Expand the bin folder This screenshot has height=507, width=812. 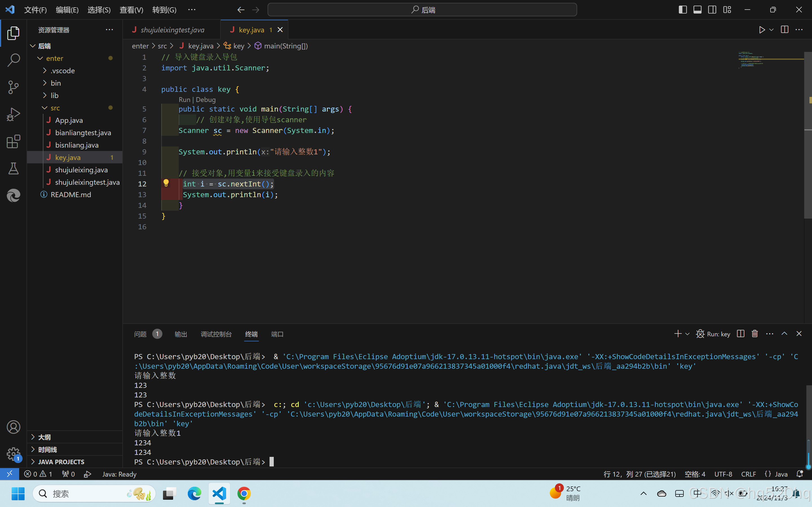point(56,83)
